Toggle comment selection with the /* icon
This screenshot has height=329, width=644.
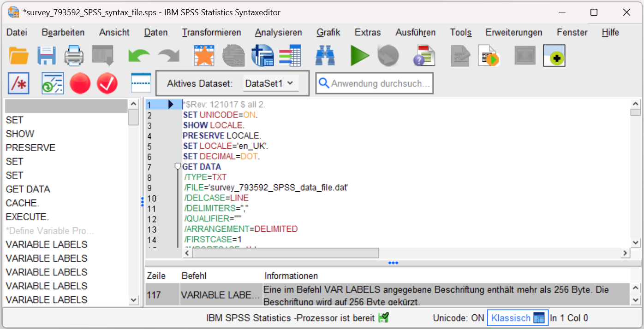tap(18, 83)
